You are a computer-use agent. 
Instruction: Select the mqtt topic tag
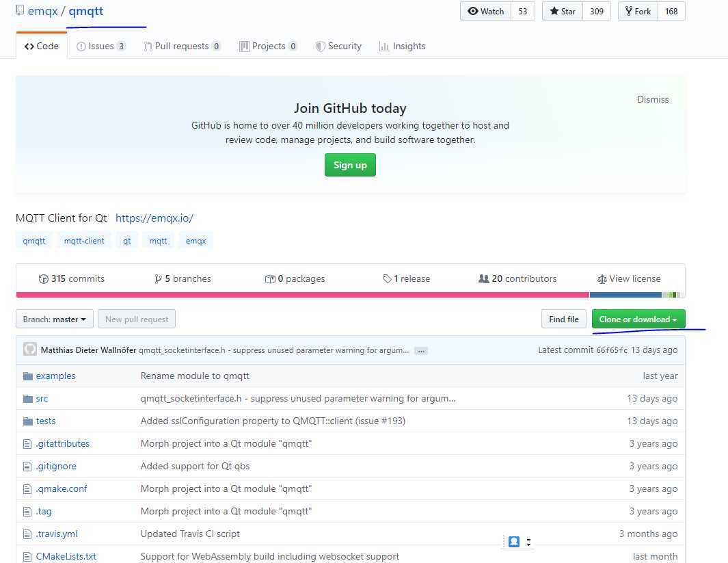(x=158, y=241)
